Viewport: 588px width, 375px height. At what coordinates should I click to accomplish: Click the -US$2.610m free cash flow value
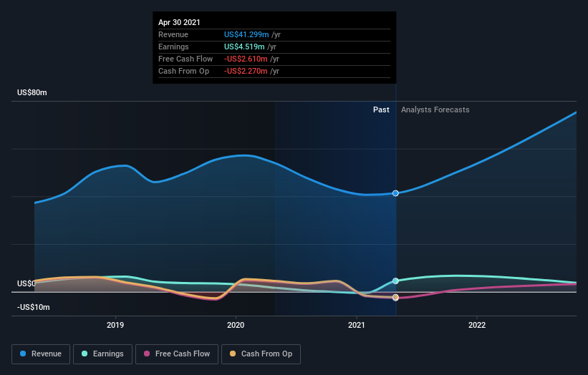tap(246, 59)
